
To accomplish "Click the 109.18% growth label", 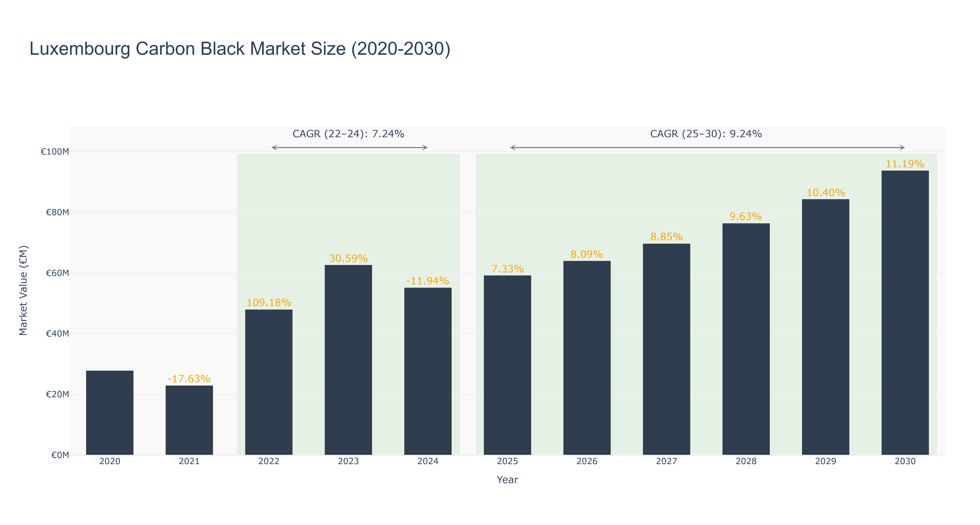I will point(269,302).
